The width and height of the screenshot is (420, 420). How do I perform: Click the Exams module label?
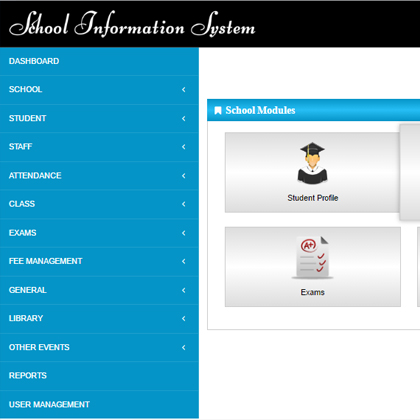pyautogui.click(x=312, y=292)
